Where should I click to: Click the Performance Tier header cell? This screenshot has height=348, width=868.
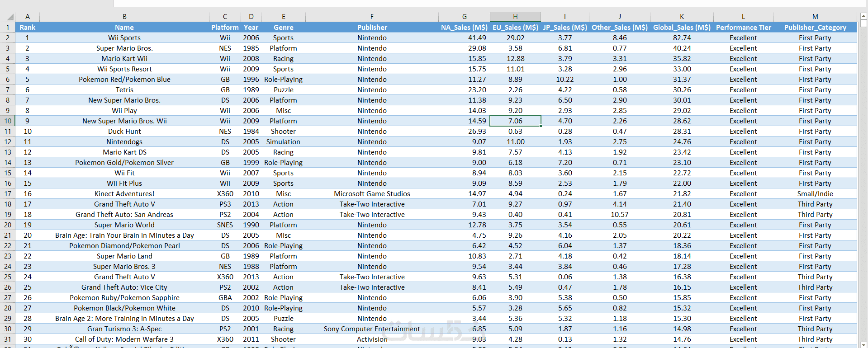pos(743,28)
